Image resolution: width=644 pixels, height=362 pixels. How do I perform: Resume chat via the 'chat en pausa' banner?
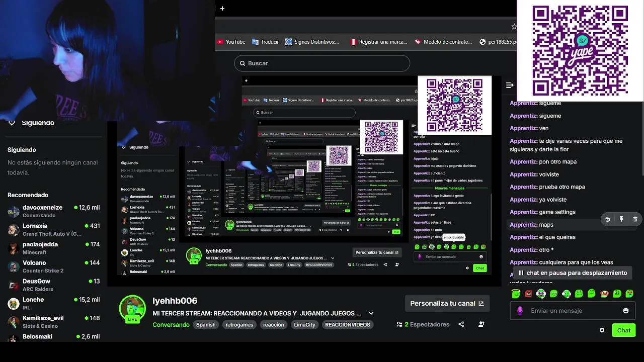(x=572, y=273)
